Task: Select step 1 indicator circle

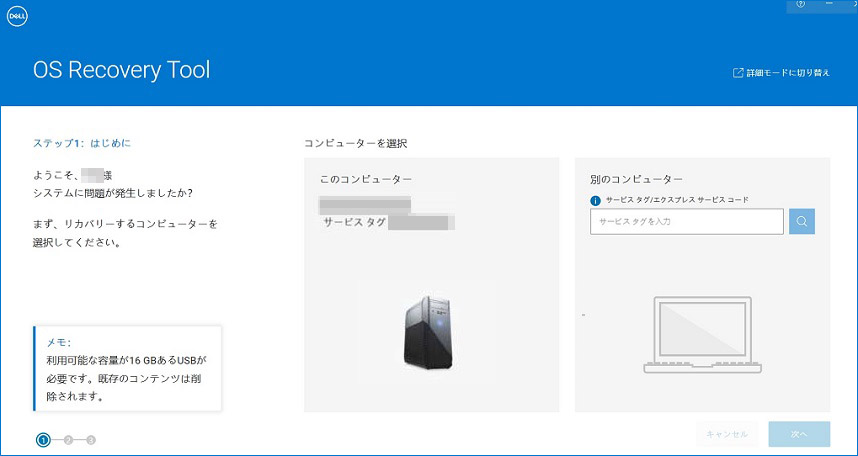Action: tap(44, 440)
